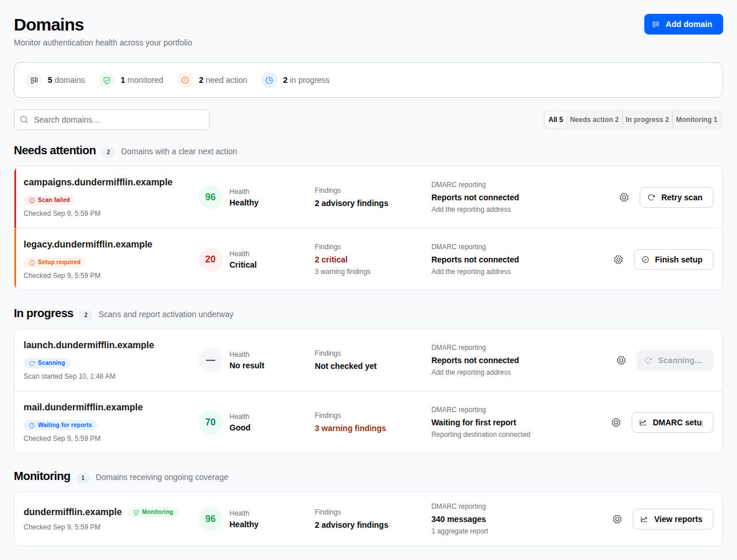Viewport: 737px width, 560px height.
Task: Open legacy.dundermifflin.example domain name
Action: coord(88,244)
